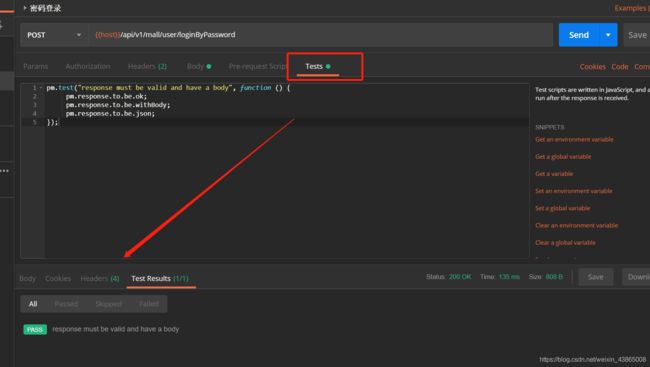650x367 pixels.
Task: Select the Test Results tab
Action: pyautogui.click(x=160, y=279)
